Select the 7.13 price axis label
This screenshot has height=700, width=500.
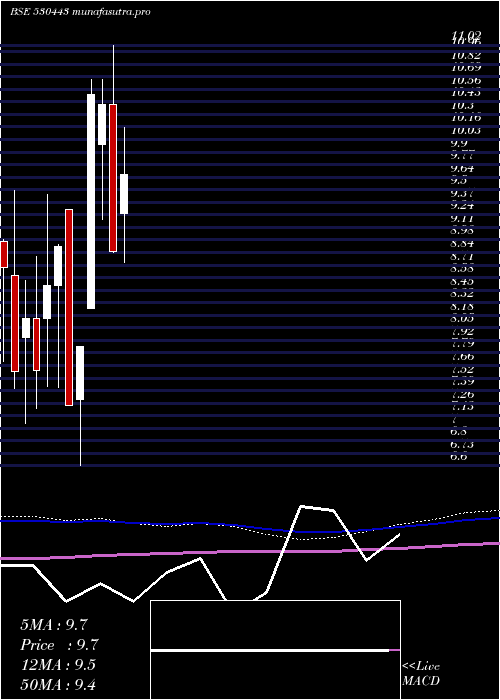462,407
